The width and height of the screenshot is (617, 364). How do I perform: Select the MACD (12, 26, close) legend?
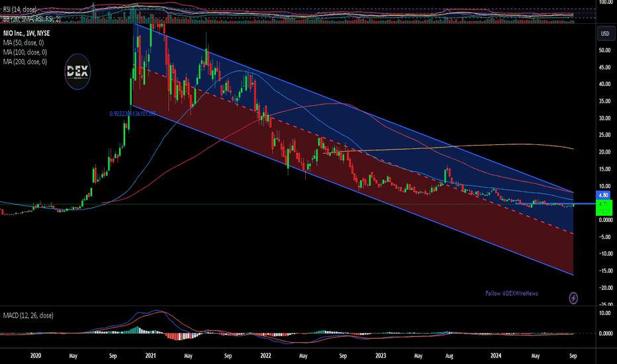28,315
